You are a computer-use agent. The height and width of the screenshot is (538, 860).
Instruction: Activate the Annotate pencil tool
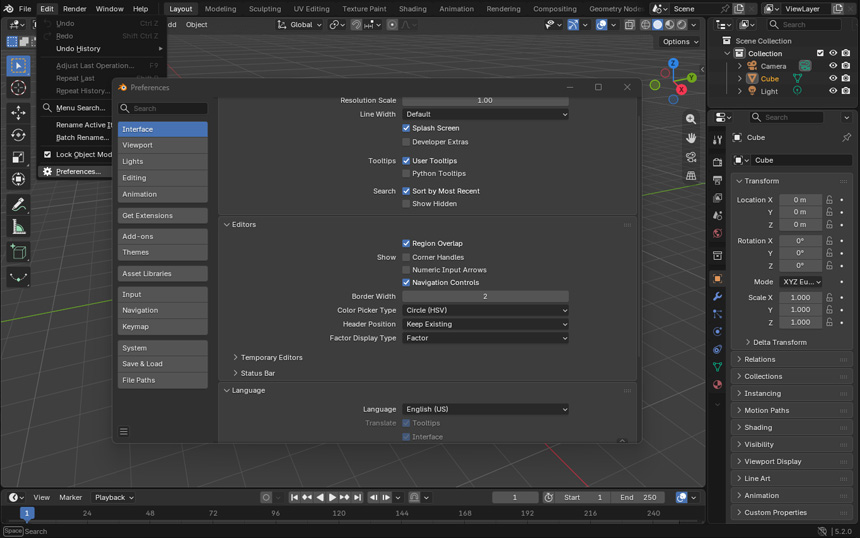tap(18, 205)
